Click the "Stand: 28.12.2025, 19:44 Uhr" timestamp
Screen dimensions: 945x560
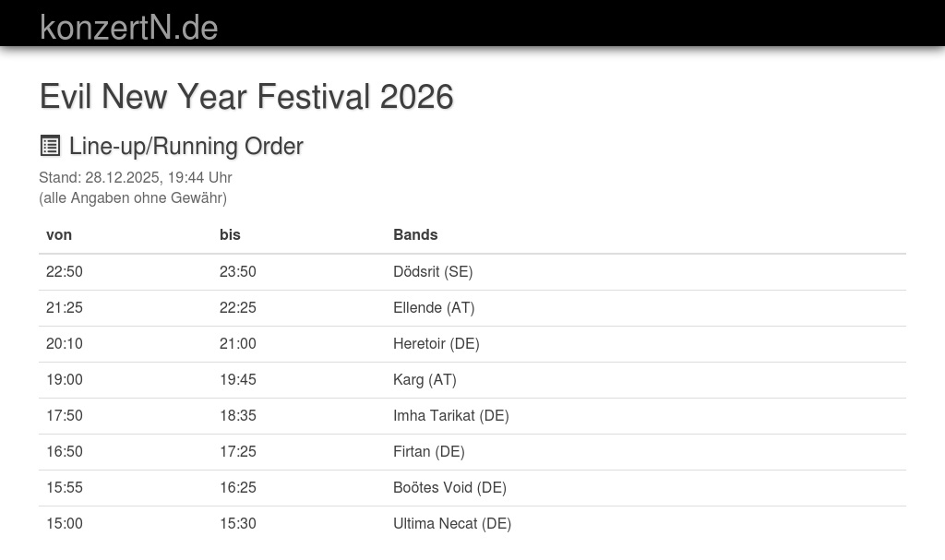136,177
